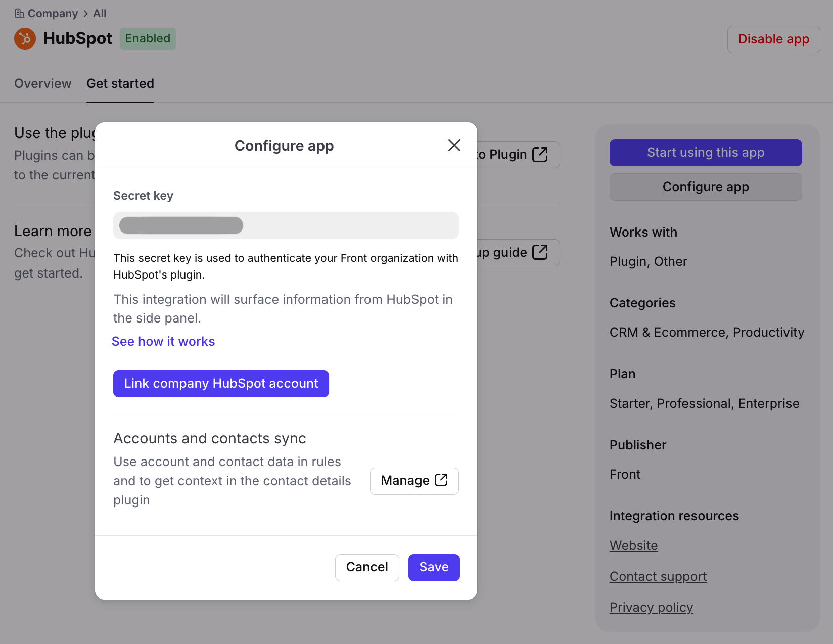Screen dimensions: 833x644
Task: Open the See how it works link
Action: click(163, 342)
